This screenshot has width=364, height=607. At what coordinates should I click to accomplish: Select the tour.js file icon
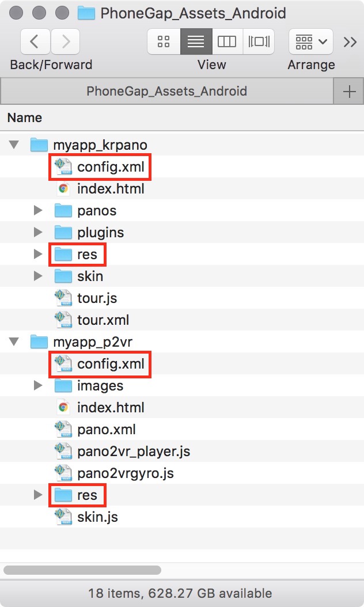[63, 298]
